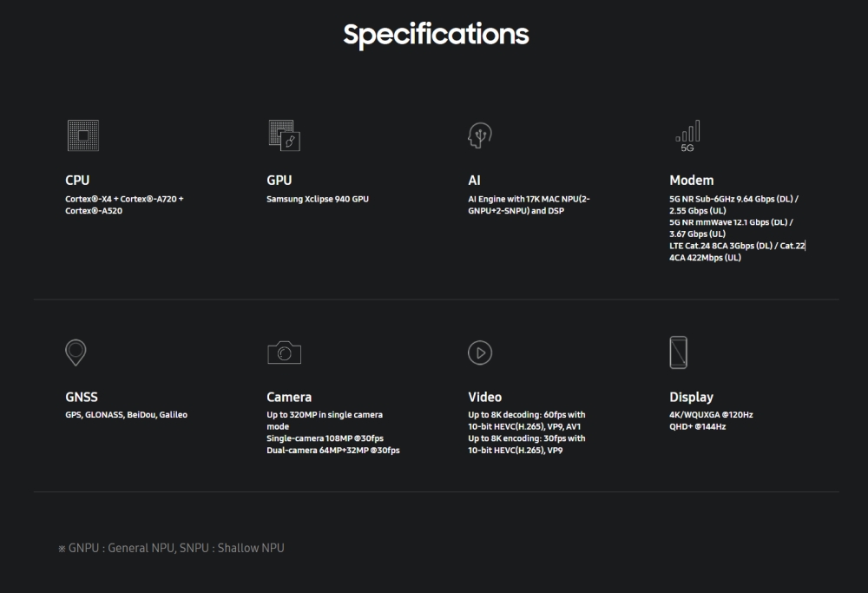Screen dimensions: 868x593
Task: Click the GNSS section title
Action: pos(82,397)
